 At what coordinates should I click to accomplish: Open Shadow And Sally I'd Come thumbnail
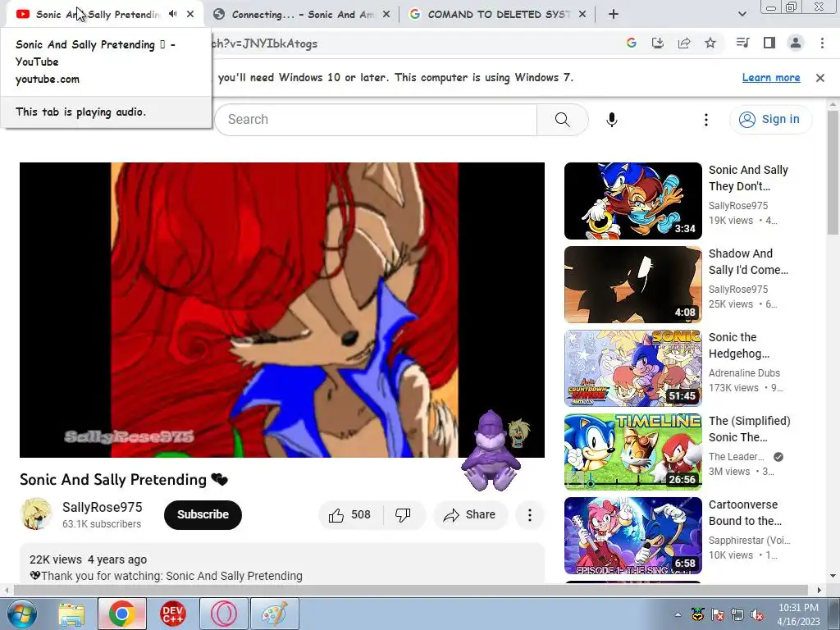tap(632, 285)
